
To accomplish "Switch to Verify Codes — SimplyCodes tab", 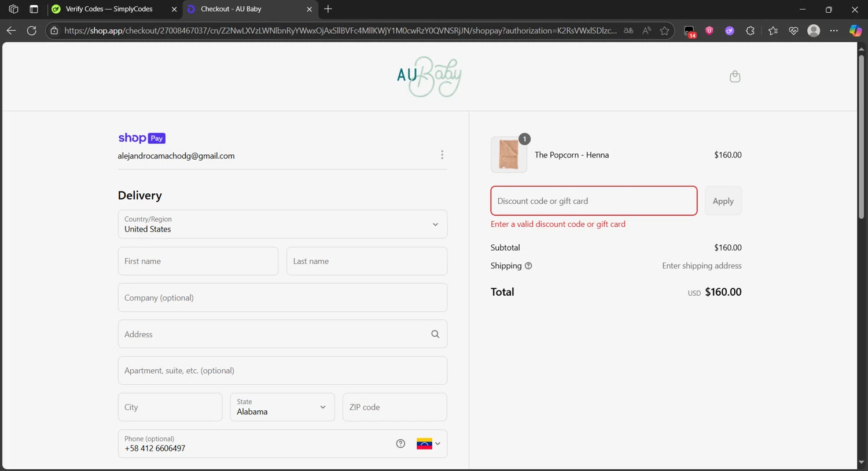I will (109, 9).
